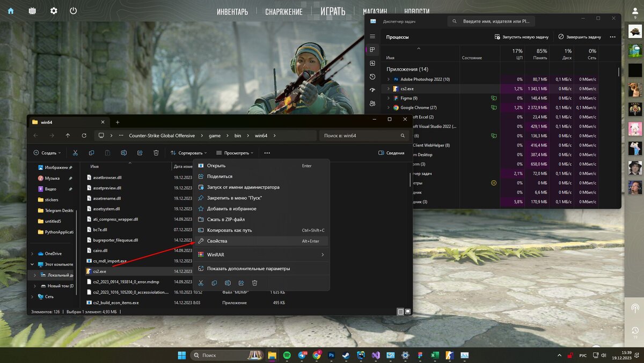Expand the Figma process group
The width and height of the screenshot is (644, 363).
click(x=389, y=98)
